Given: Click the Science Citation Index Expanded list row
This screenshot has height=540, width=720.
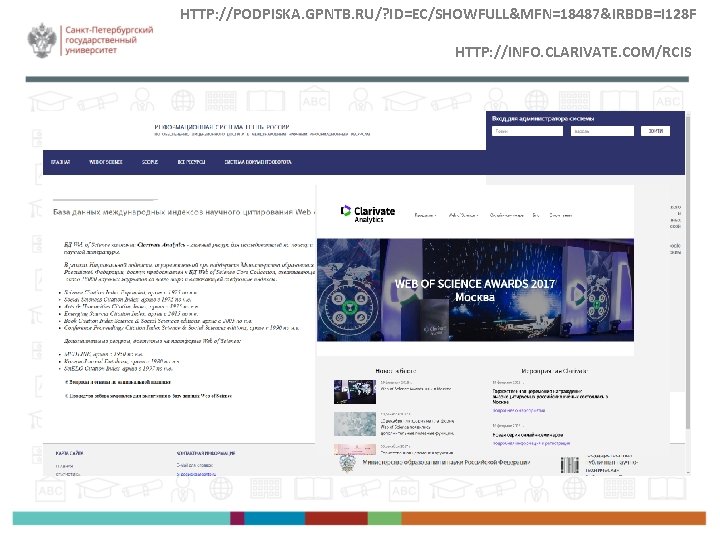Looking at the screenshot, I should tap(130, 292).
